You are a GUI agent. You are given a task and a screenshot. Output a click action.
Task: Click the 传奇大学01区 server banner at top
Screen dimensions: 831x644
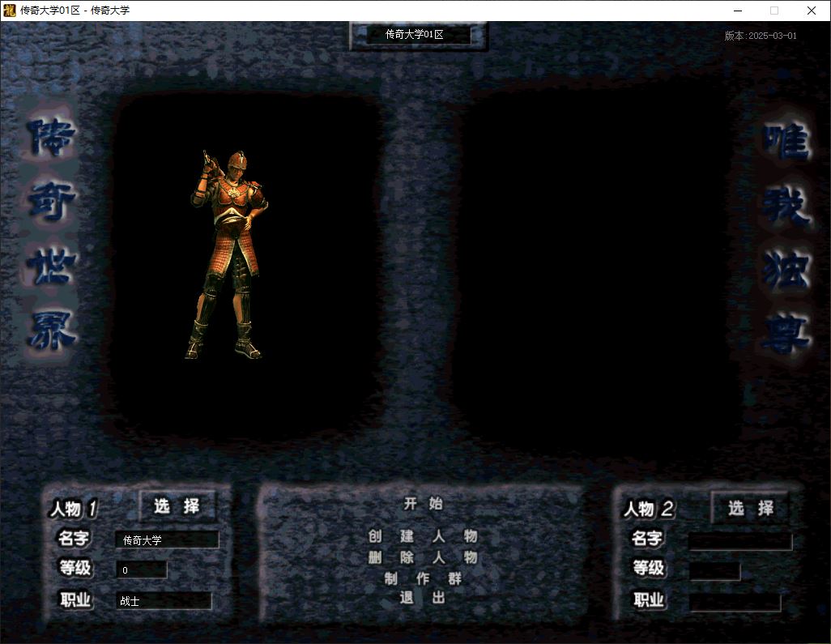click(x=418, y=35)
